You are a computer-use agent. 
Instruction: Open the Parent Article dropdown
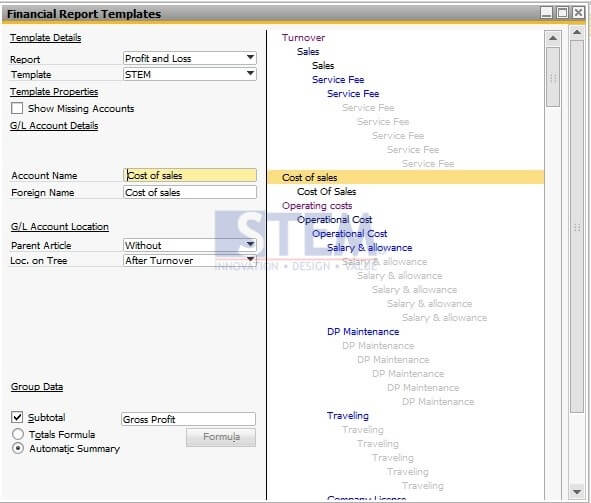click(x=190, y=245)
